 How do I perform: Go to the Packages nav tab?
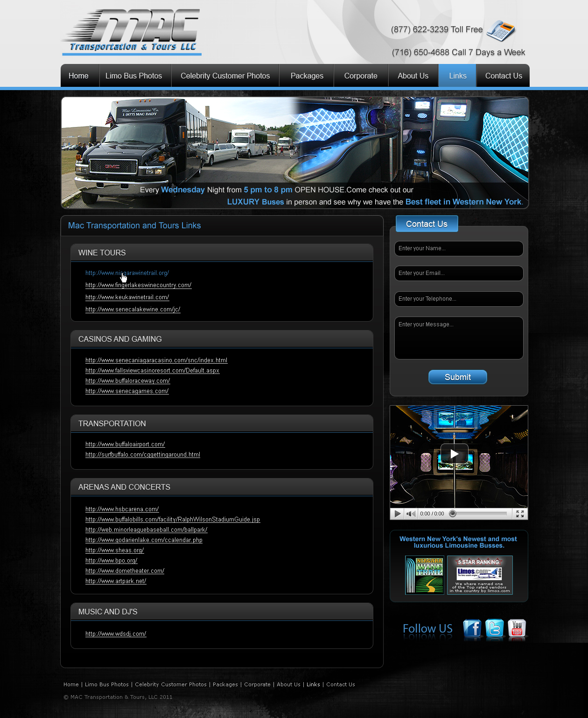pyautogui.click(x=307, y=76)
